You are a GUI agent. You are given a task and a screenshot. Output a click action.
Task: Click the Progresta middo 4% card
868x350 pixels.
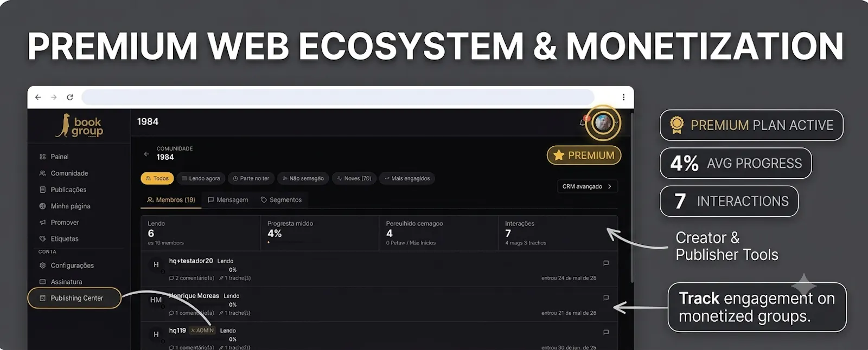[320, 233]
